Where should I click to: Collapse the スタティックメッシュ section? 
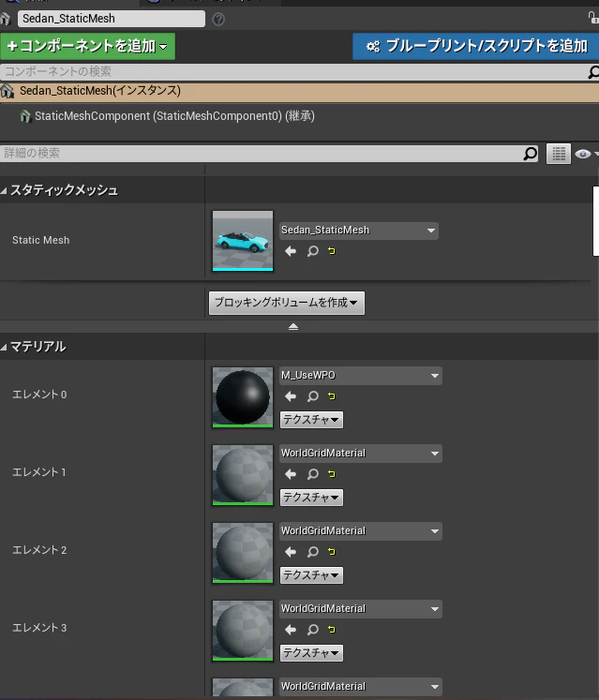[4, 190]
